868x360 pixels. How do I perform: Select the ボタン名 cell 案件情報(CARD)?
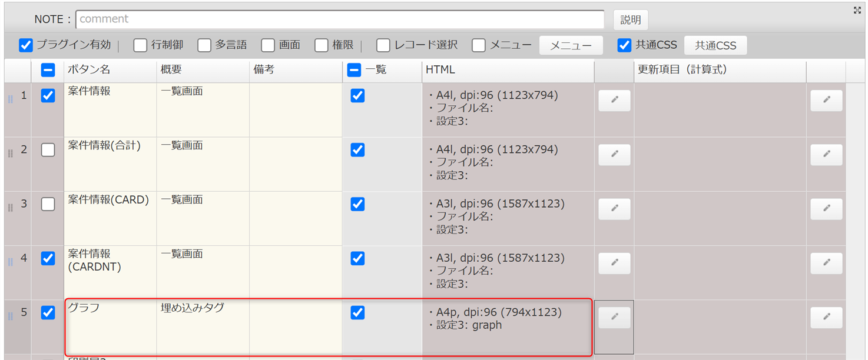(x=110, y=218)
